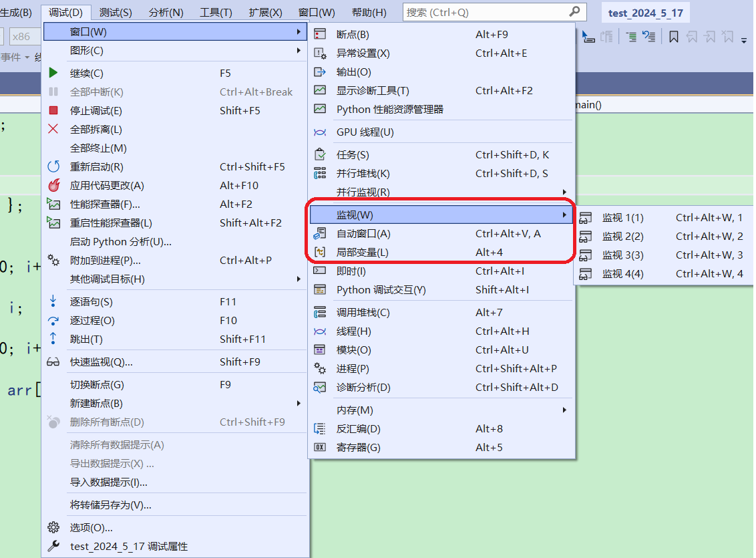Image resolution: width=756 pixels, height=558 pixels.
Task: Open the 调试(D) menu in the menu bar
Action: tap(65, 13)
